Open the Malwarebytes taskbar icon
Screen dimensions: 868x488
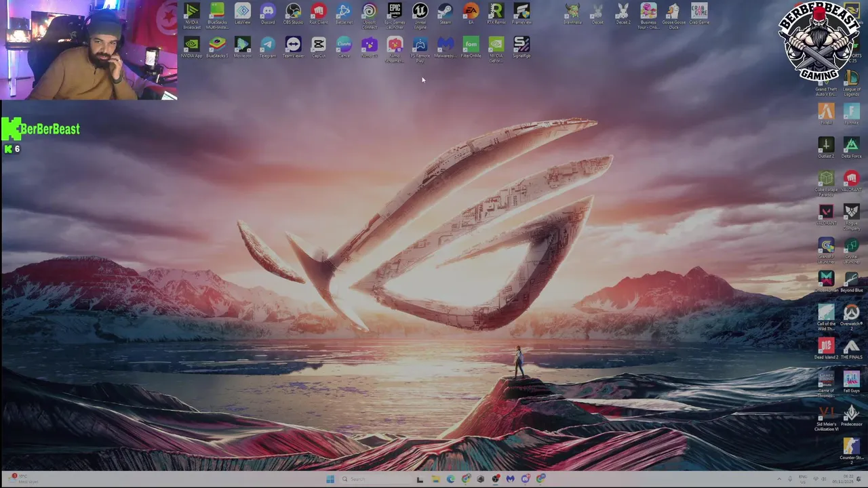pyautogui.click(x=511, y=479)
